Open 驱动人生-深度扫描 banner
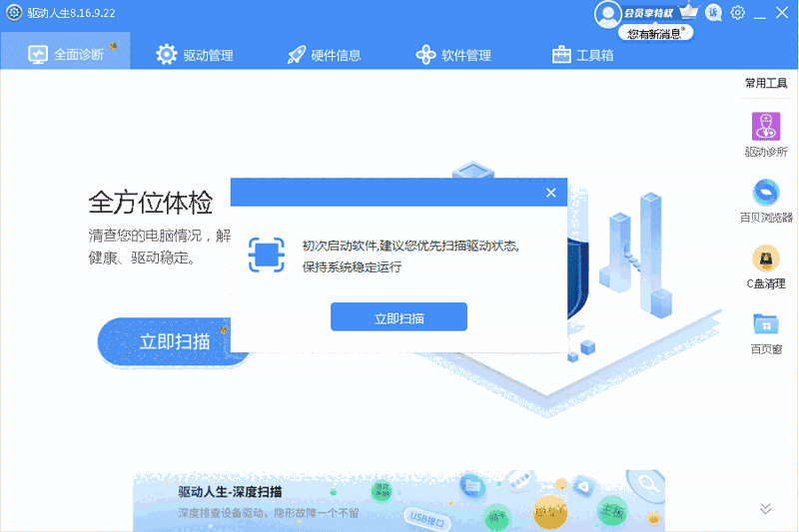The height and width of the screenshot is (532, 799). tap(399, 501)
